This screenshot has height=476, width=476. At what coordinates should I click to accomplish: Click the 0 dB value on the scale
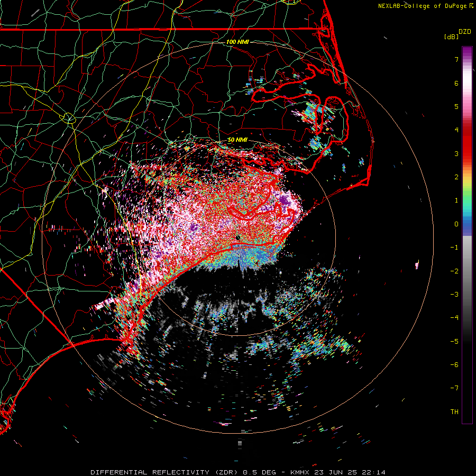coord(456,224)
